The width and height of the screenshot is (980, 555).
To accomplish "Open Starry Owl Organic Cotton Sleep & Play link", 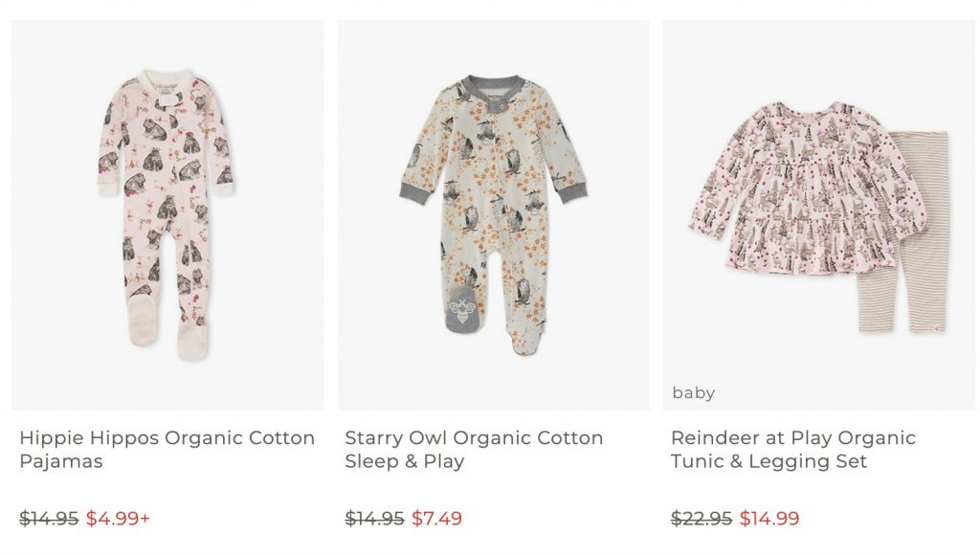I will tap(474, 450).
